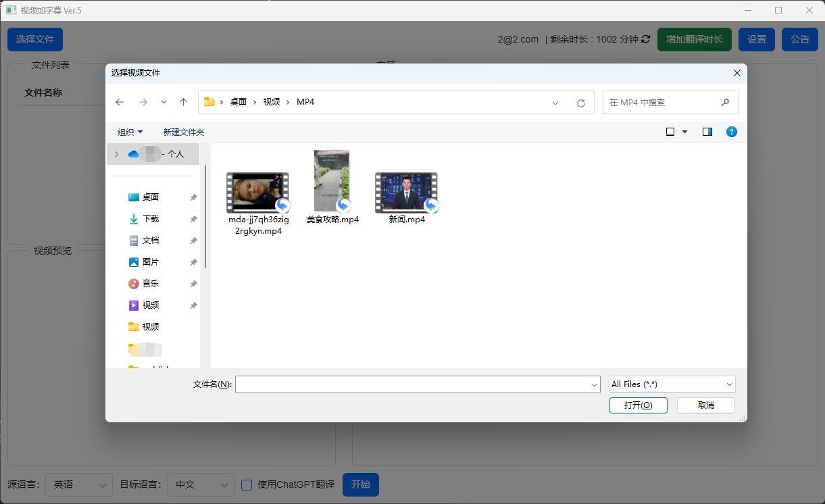Open the 目标语言 language dropdown
This screenshot has width=825, height=504.
click(200, 484)
